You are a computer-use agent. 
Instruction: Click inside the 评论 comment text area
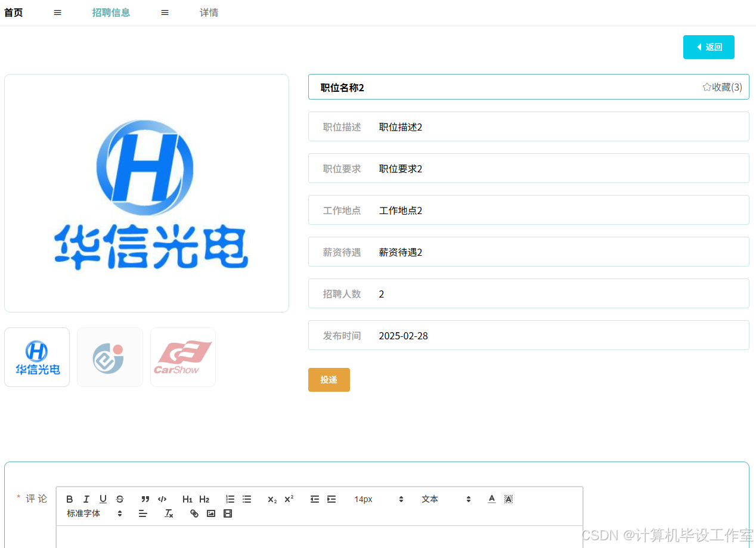point(320,537)
